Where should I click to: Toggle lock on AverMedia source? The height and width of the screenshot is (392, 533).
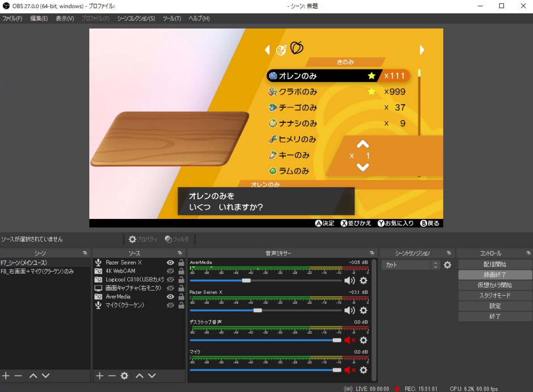click(181, 297)
